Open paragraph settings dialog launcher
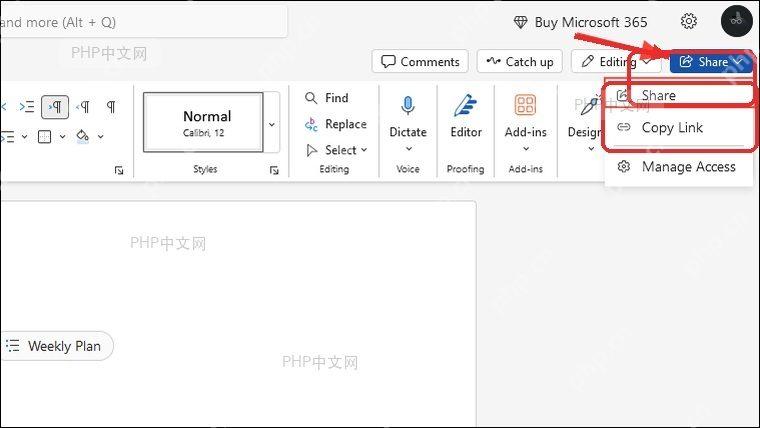Viewport: 760px width, 428px height. [119, 170]
